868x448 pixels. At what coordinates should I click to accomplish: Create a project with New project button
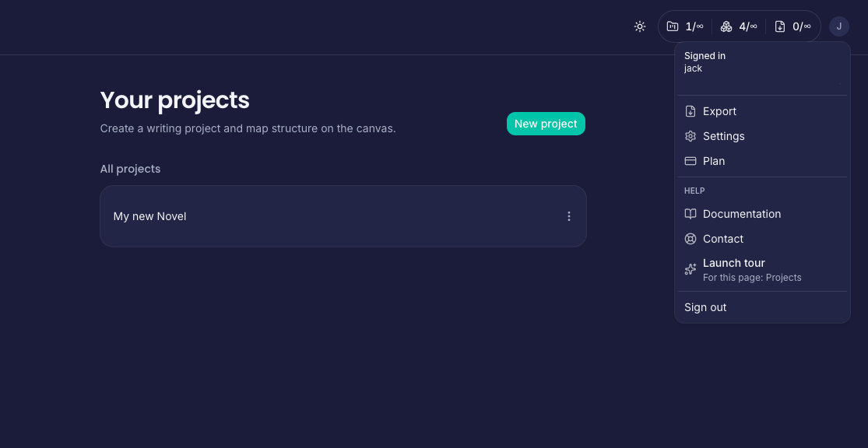pos(546,124)
